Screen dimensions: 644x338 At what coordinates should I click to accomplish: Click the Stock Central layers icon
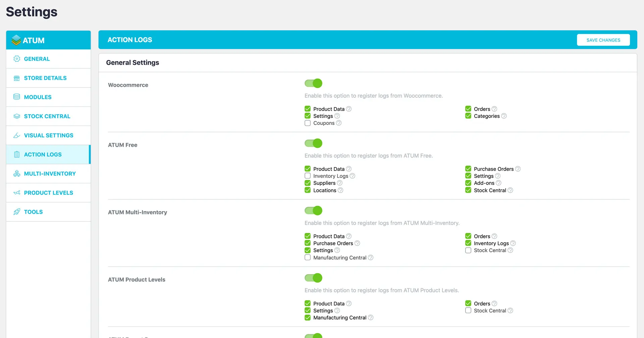(x=17, y=116)
